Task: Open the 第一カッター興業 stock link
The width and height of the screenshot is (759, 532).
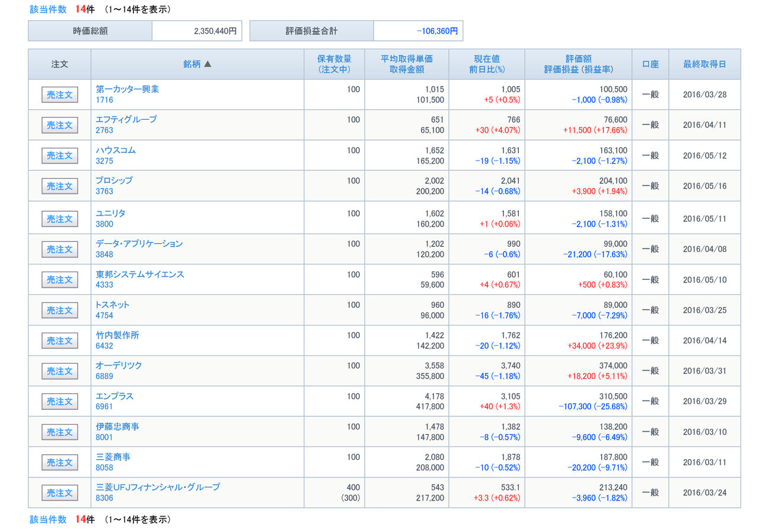Action: tap(127, 89)
